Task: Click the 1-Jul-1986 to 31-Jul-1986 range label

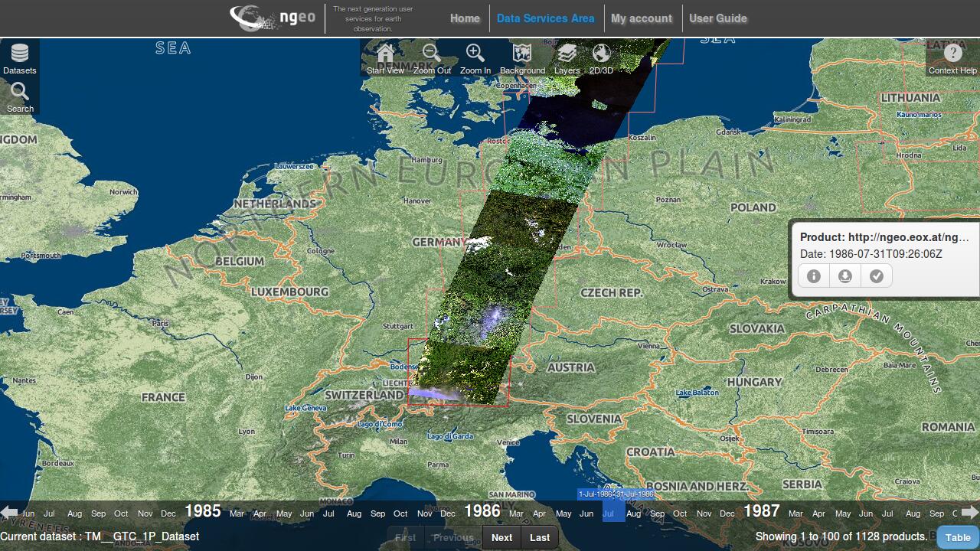Action: (x=616, y=494)
